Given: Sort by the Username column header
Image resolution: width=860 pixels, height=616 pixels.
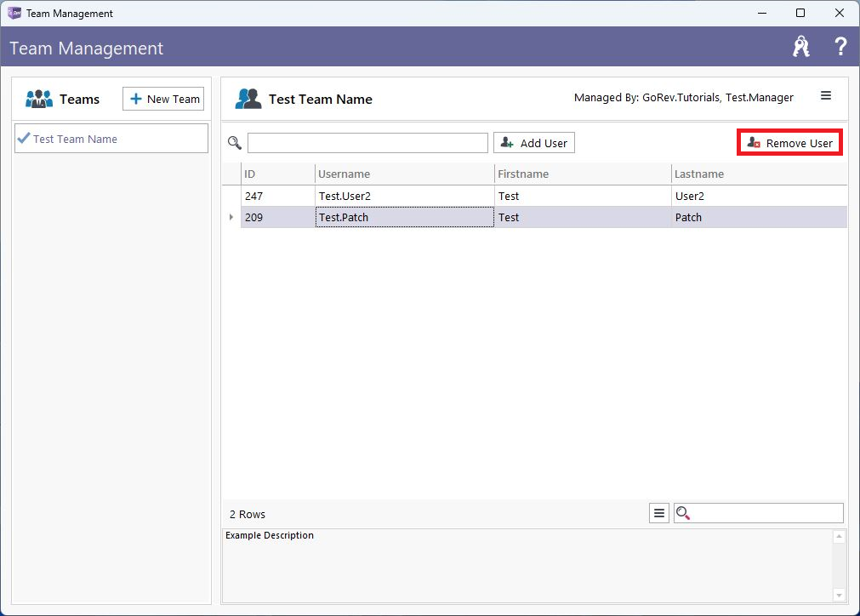Looking at the screenshot, I should coord(405,174).
